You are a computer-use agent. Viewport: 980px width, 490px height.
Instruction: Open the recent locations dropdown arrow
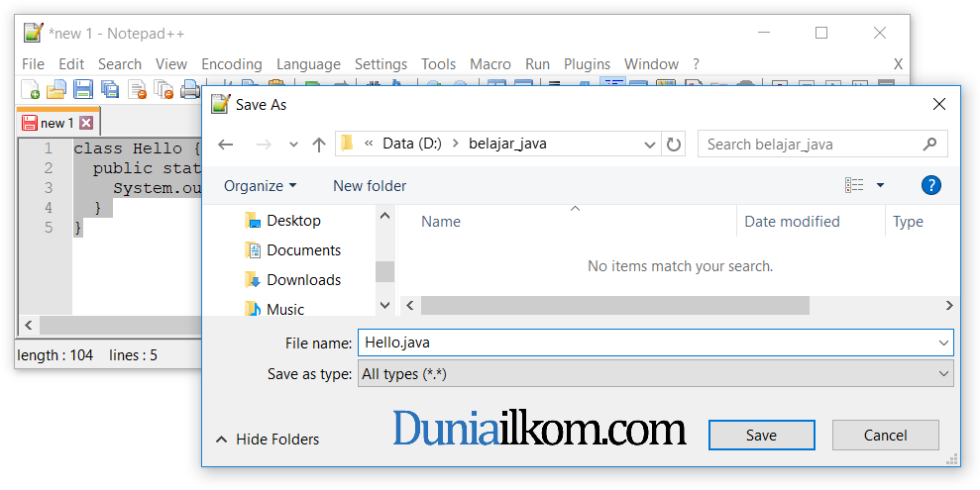[x=293, y=145]
